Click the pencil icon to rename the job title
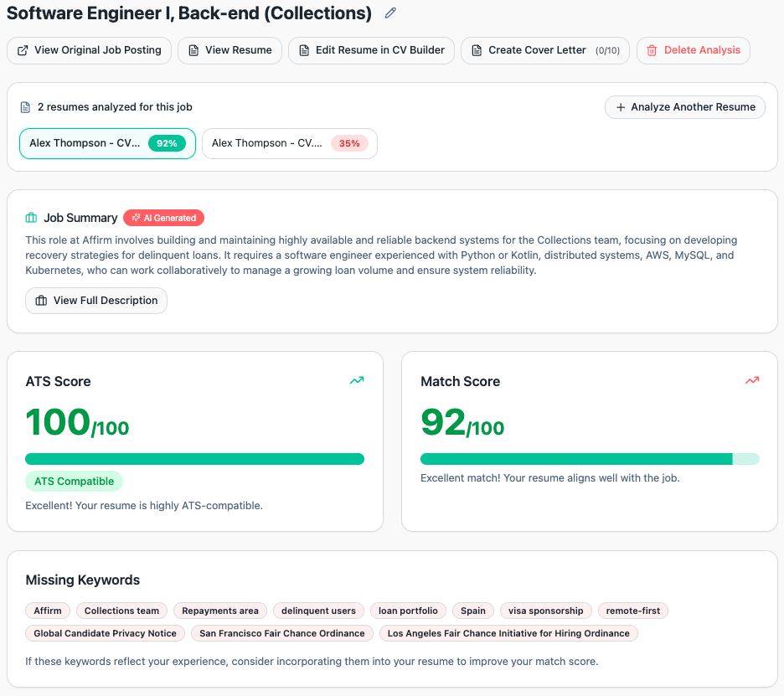Screen dimensions: 784x696 point(389,13)
